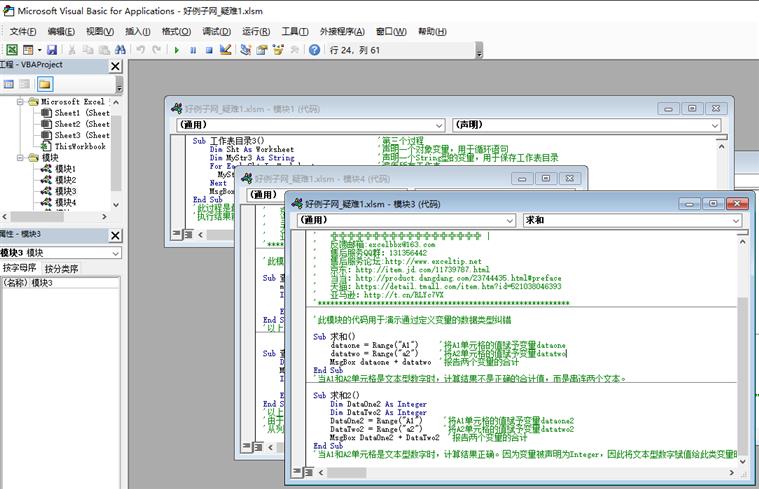Click the Copy icon in toolbar
The height and width of the screenshot is (489, 759).
pyautogui.click(x=88, y=49)
